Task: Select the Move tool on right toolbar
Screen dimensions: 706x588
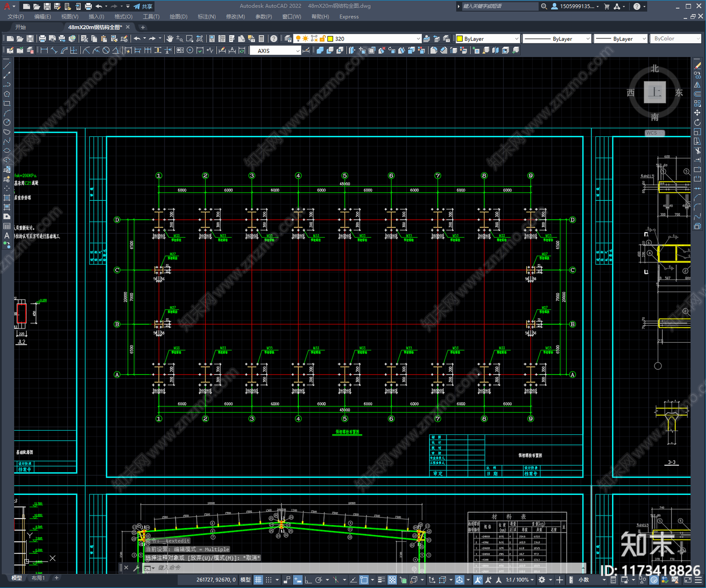Action: coord(697,113)
